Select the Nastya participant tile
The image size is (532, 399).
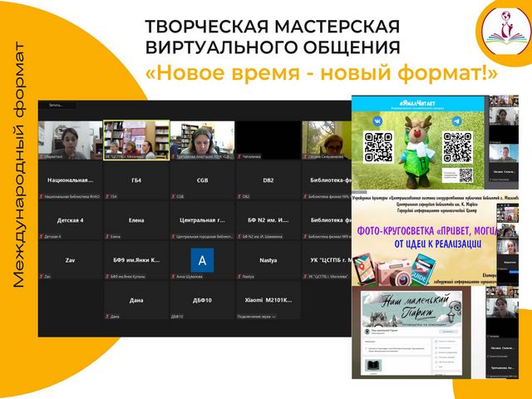click(x=268, y=260)
